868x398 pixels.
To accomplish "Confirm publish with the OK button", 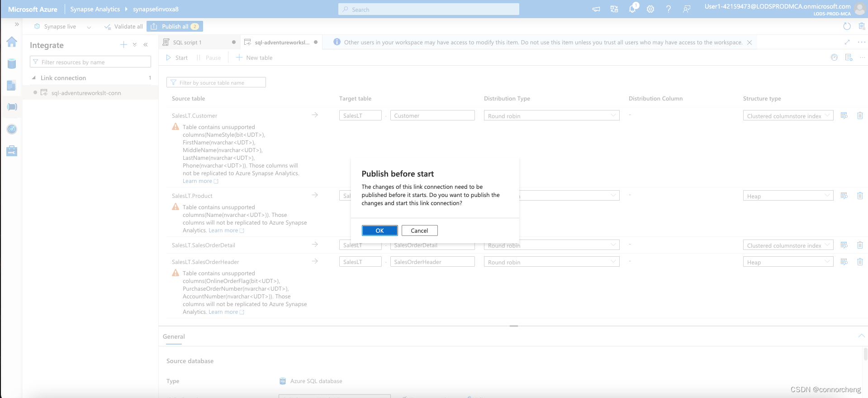I will point(380,230).
